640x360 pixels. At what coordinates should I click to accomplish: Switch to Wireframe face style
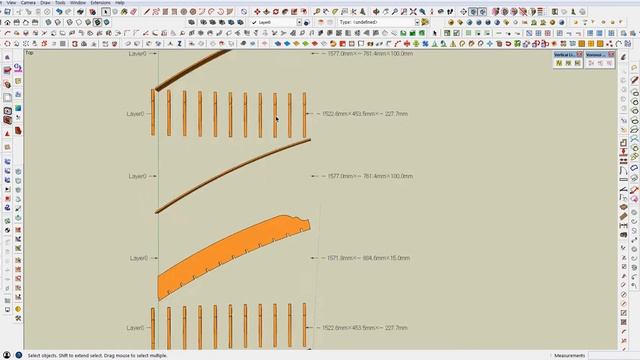point(69,22)
